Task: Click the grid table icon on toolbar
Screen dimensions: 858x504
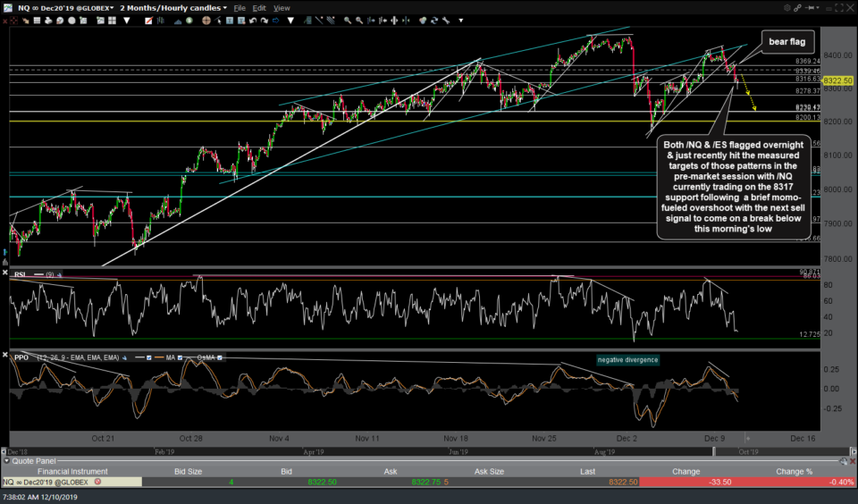Action: tap(37, 21)
